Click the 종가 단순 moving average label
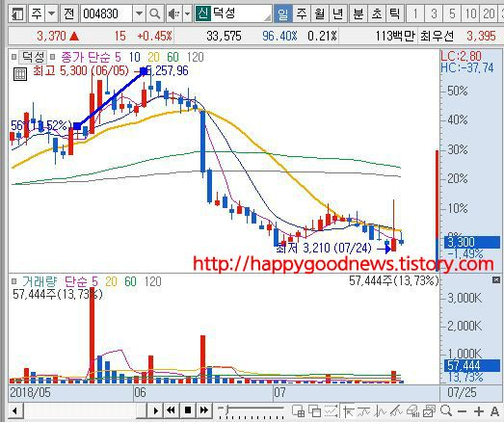This screenshot has height=422, width=504. click(x=85, y=57)
